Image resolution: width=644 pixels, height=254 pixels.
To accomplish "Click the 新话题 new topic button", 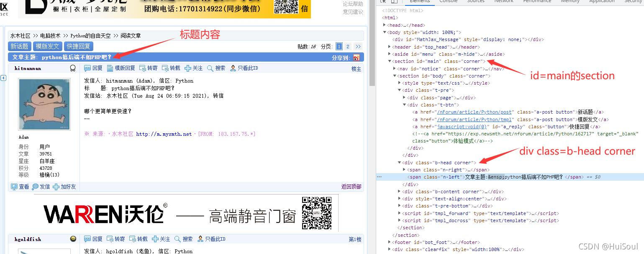I will pyautogui.click(x=20, y=47).
